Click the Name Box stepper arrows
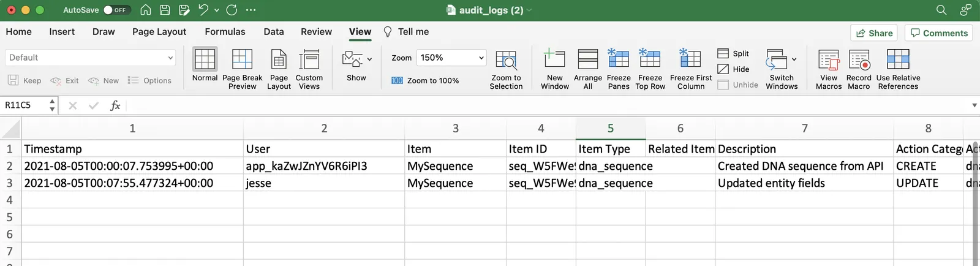The width and height of the screenshot is (980, 266). pyautogui.click(x=52, y=105)
